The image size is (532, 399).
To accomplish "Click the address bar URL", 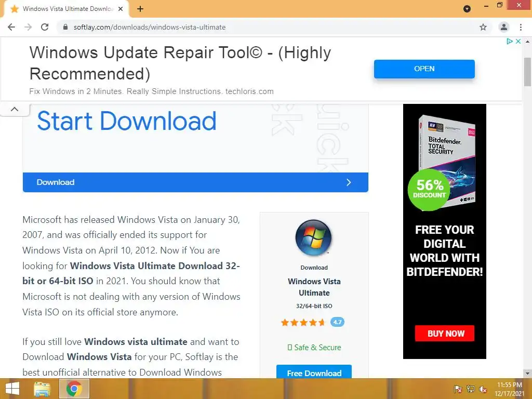I will [x=150, y=27].
